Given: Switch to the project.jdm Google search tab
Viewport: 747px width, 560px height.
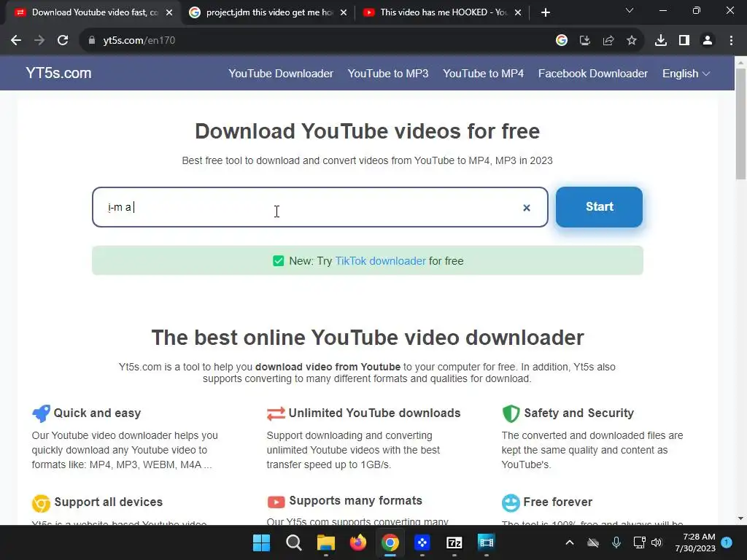Looking at the screenshot, I should pos(269,12).
